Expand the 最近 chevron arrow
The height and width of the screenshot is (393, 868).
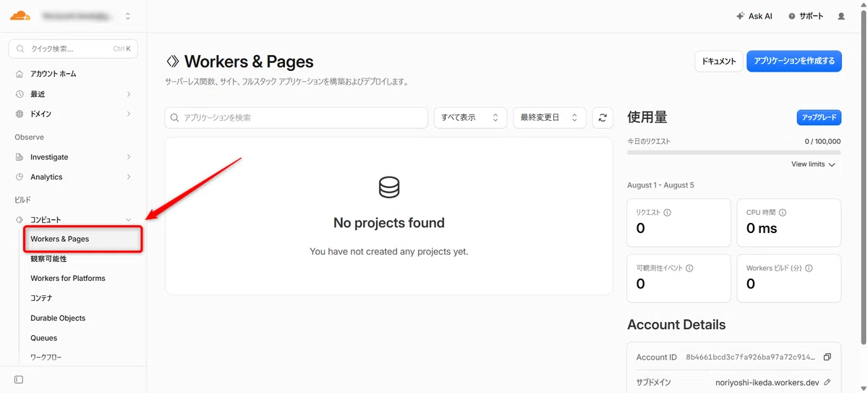coord(129,94)
